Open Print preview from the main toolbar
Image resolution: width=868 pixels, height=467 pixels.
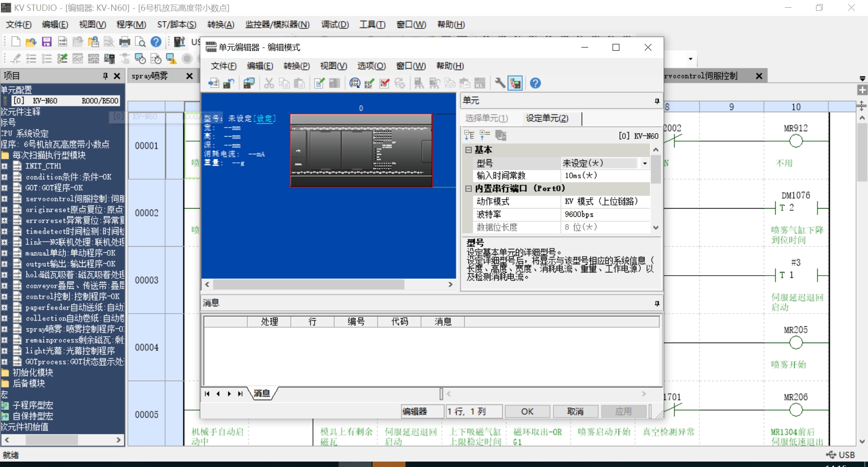(x=140, y=42)
